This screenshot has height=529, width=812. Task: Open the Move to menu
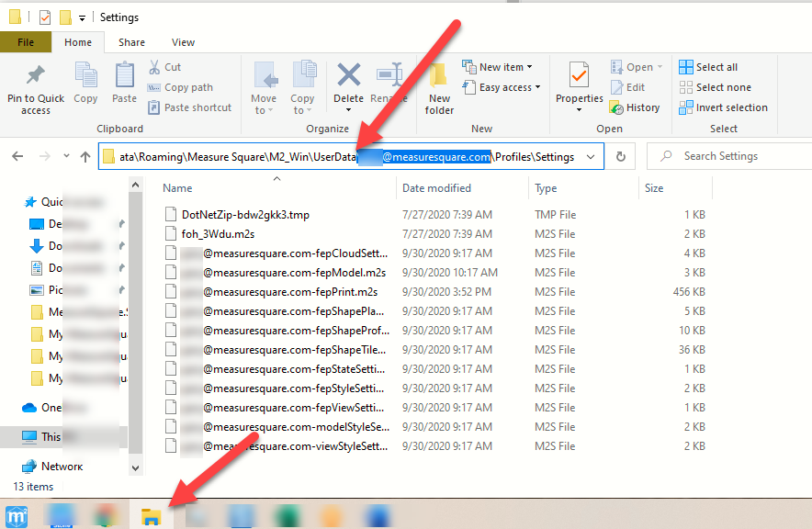pos(264,87)
